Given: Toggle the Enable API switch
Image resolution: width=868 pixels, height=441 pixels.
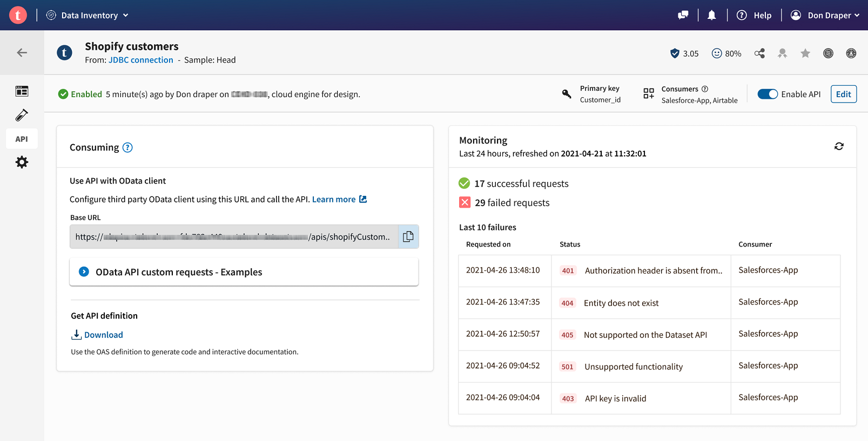Looking at the screenshot, I should pos(768,94).
